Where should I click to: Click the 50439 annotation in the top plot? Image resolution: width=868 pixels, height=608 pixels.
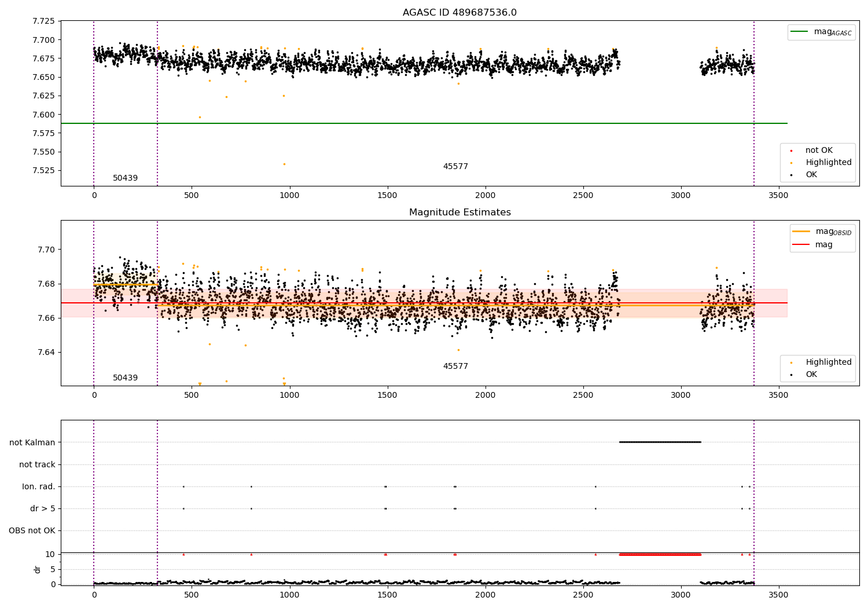[125, 178]
